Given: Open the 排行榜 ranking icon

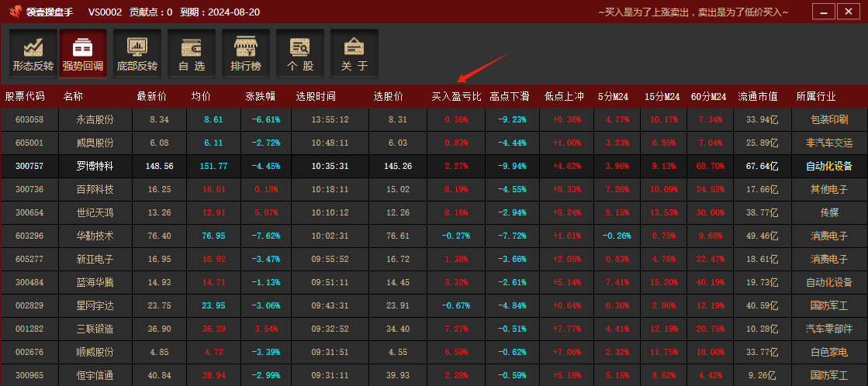Looking at the screenshot, I should (246, 53).
